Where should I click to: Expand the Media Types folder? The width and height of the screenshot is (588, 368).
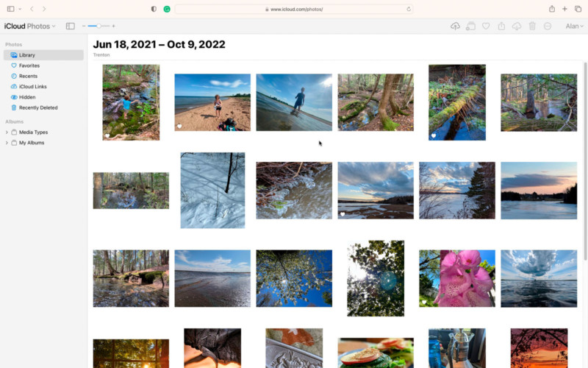point(7,132)
